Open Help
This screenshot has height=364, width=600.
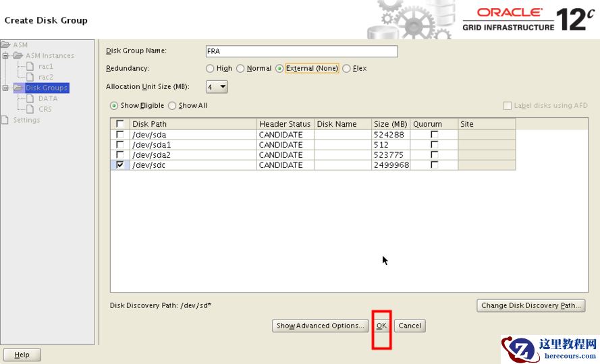(22, 355)
